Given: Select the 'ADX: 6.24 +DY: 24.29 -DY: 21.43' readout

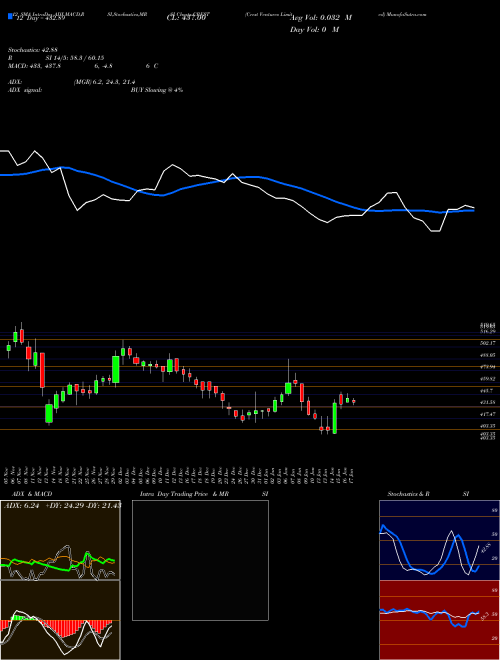Looking at the screenshot, I should [63, 506].
